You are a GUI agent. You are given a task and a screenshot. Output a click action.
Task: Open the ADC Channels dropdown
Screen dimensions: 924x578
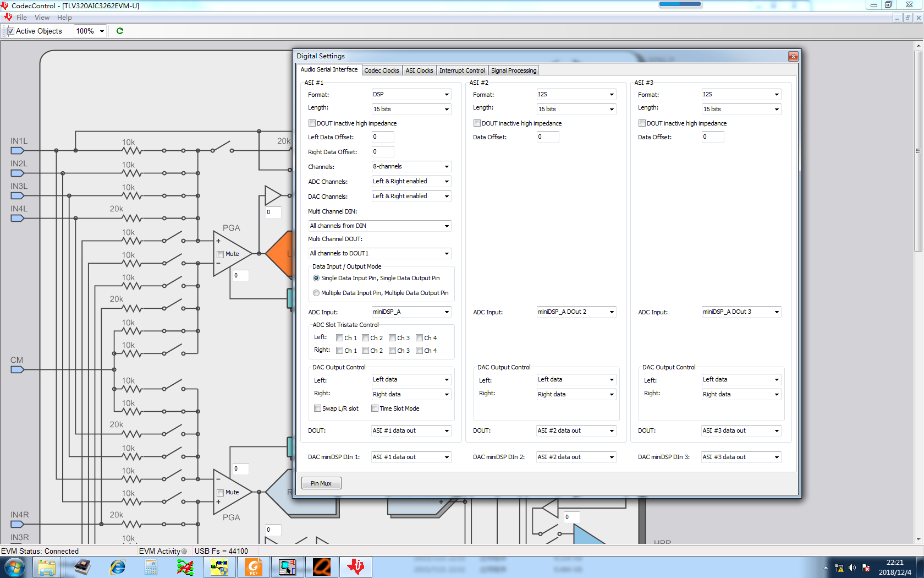pos(411,181)
